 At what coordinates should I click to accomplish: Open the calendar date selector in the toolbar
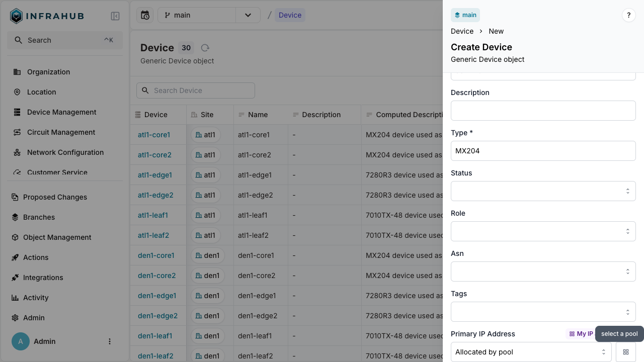(x=145, y=15)
